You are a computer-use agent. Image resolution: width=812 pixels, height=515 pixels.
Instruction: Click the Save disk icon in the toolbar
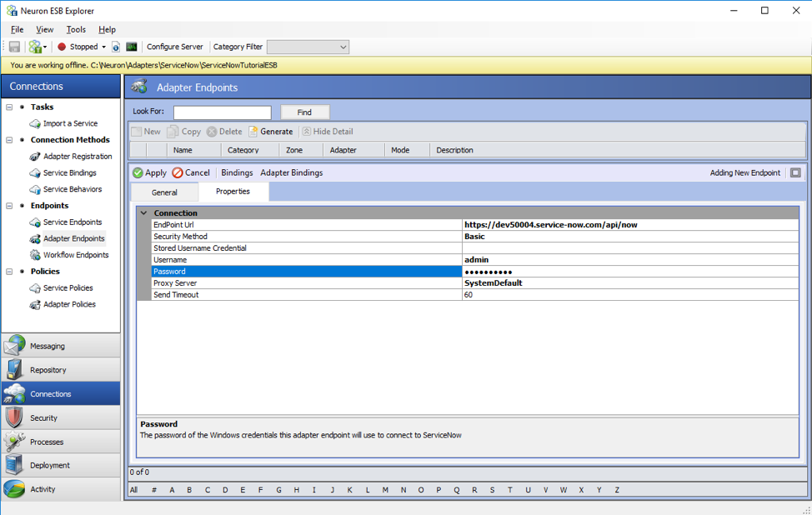[x=14, y=47]
